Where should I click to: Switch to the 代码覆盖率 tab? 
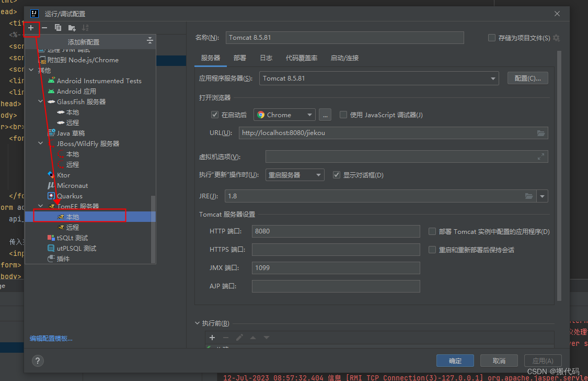[302, 58]
